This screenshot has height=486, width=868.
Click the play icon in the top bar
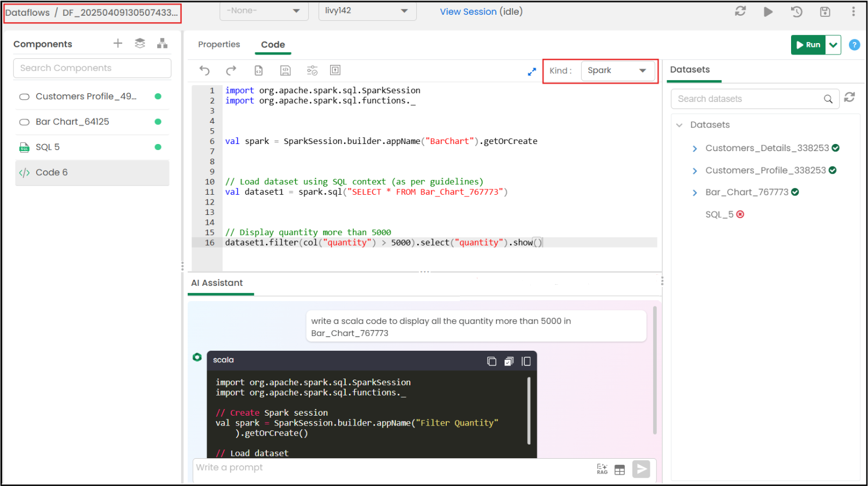click(768, 11)
